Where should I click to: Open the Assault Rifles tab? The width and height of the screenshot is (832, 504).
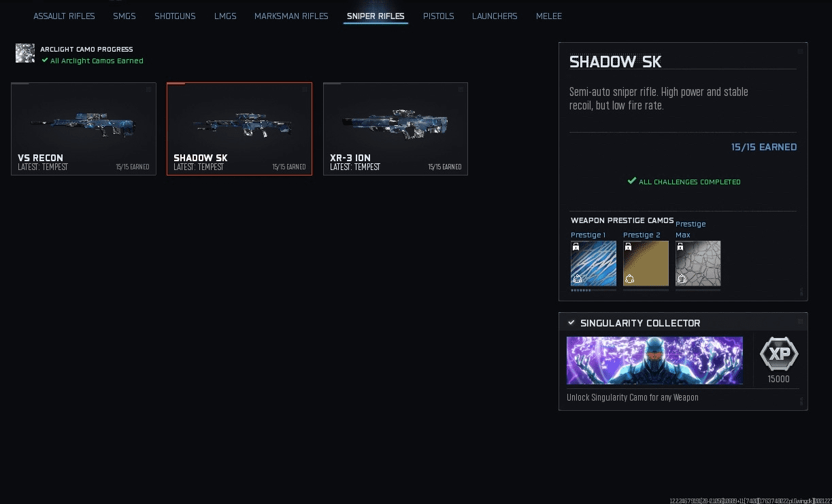(x=64, y=16)
